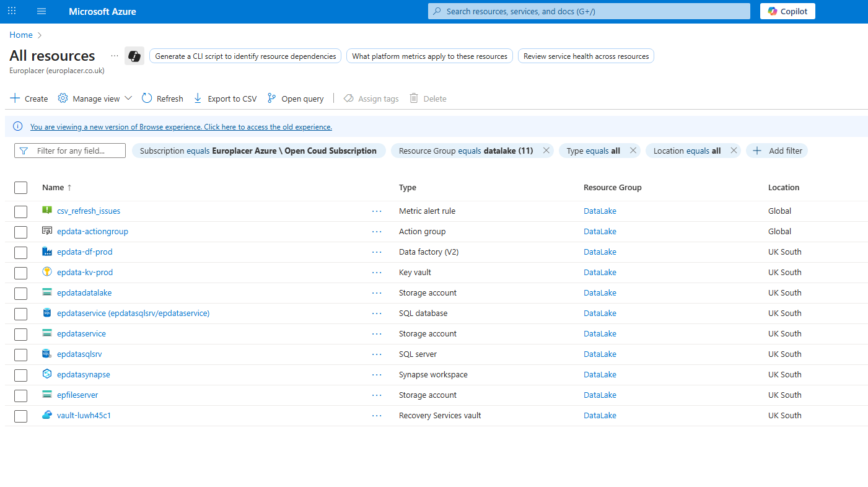Viewport: 868px width, 487px height.
Task: Click the Refresh toolbar icon
Action: [x=147, y=98]
